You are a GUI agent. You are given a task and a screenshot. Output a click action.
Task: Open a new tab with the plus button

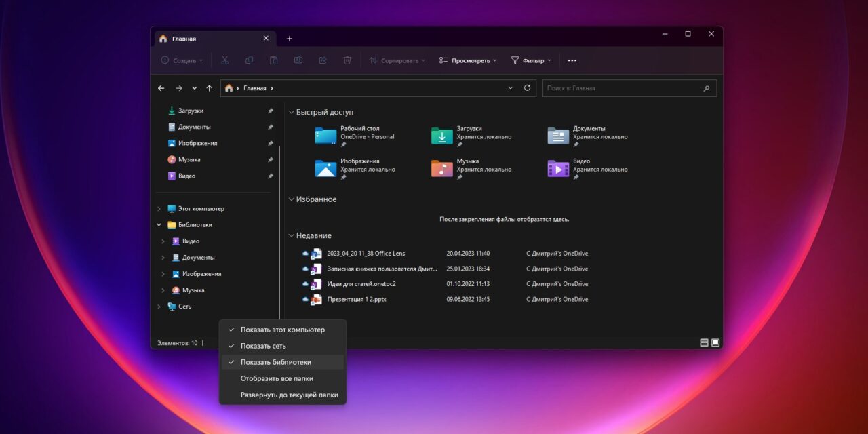coord(290,38)
